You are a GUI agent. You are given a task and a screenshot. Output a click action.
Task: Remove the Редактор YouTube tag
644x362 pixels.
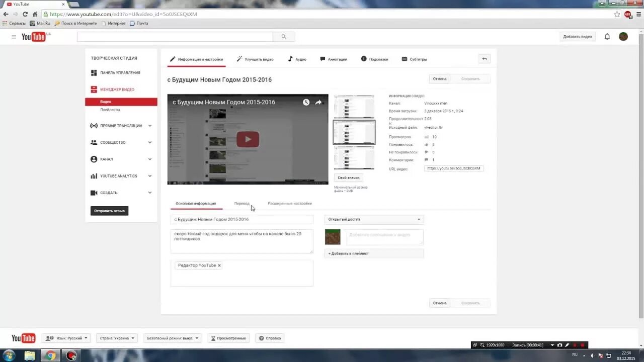pos(219,265)
